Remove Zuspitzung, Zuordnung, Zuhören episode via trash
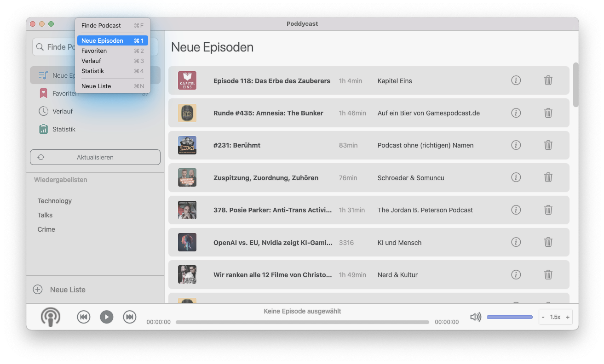The image size is (604, 364). coord(548,177)
